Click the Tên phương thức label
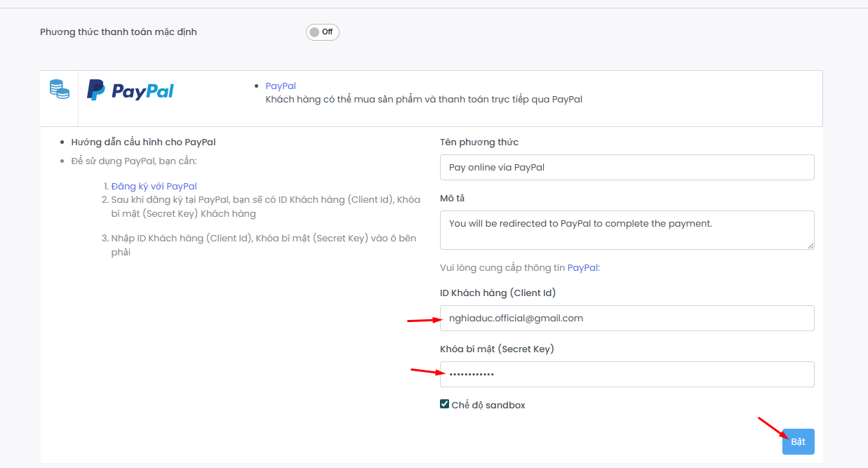The width and height of the screenshot is (868, 468). (479, 142)
